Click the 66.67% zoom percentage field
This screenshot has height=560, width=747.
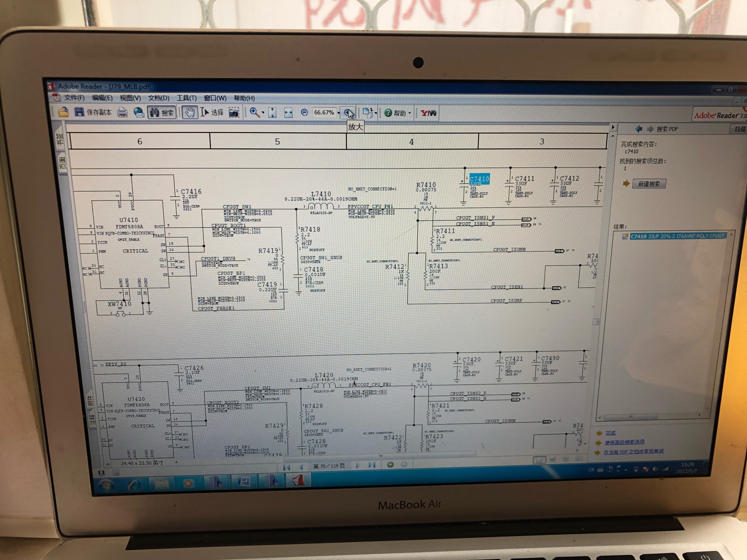tap(324, 112)
